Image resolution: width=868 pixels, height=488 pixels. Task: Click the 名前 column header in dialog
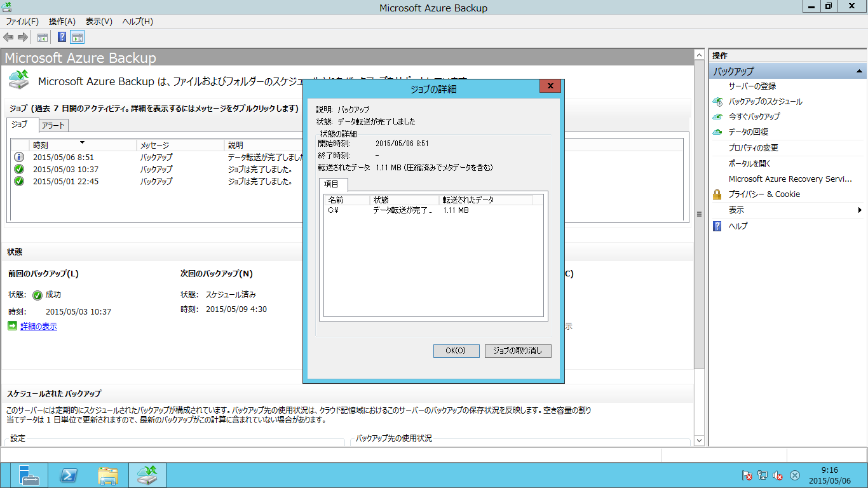[x=347, y=200]
